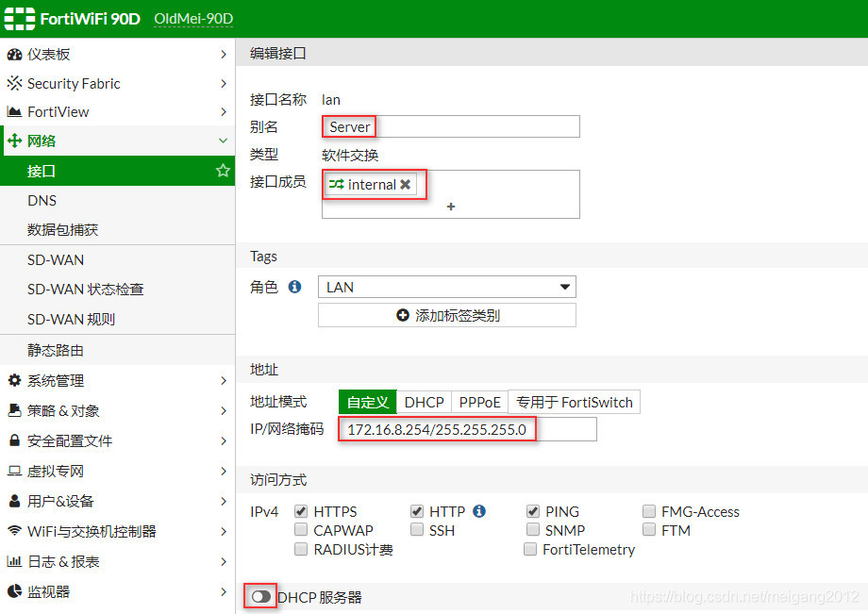
Task: Toggle the HTTPS access checkbox
Action: (x=301, y=511)
